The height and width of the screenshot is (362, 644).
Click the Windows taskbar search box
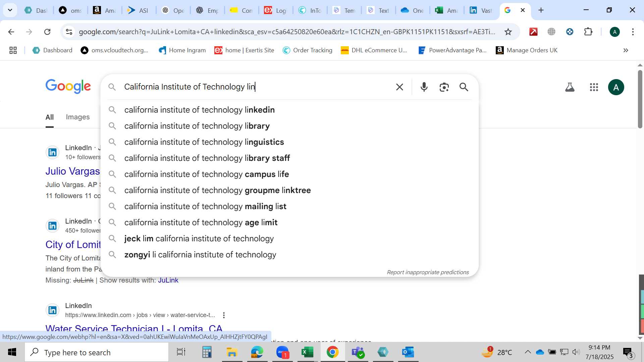tap(97, 352)
